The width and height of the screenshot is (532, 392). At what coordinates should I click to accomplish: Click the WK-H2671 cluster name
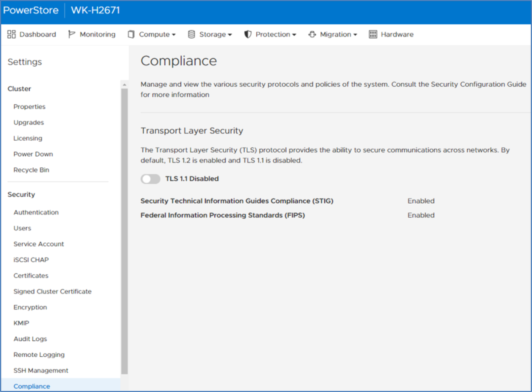[x=95, y=10]
